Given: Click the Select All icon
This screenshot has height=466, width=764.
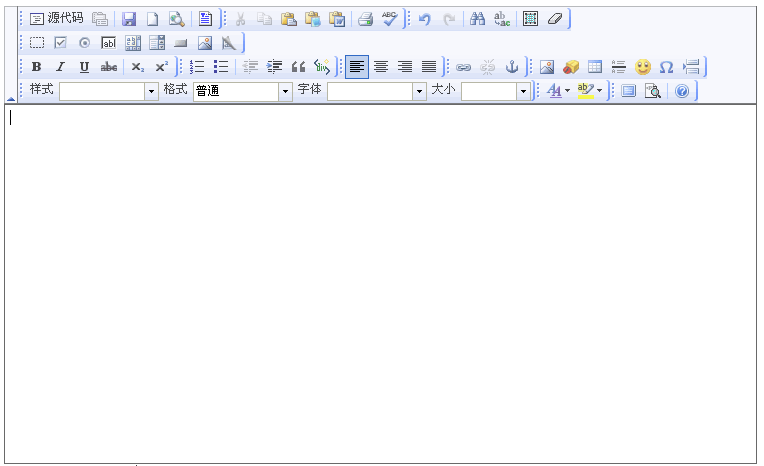Looking at the screenshot, I should pyautogui.click(x=530, y=19).
